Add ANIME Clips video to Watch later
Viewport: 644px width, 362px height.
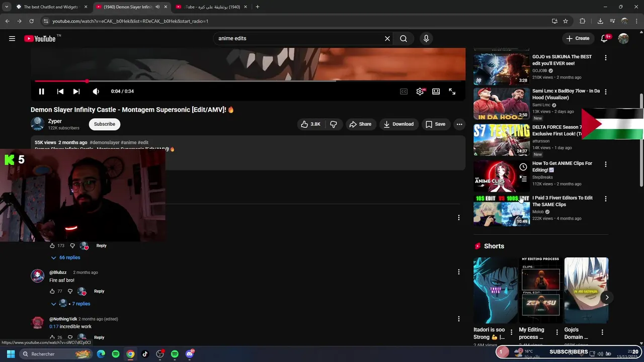pos(523,167)
